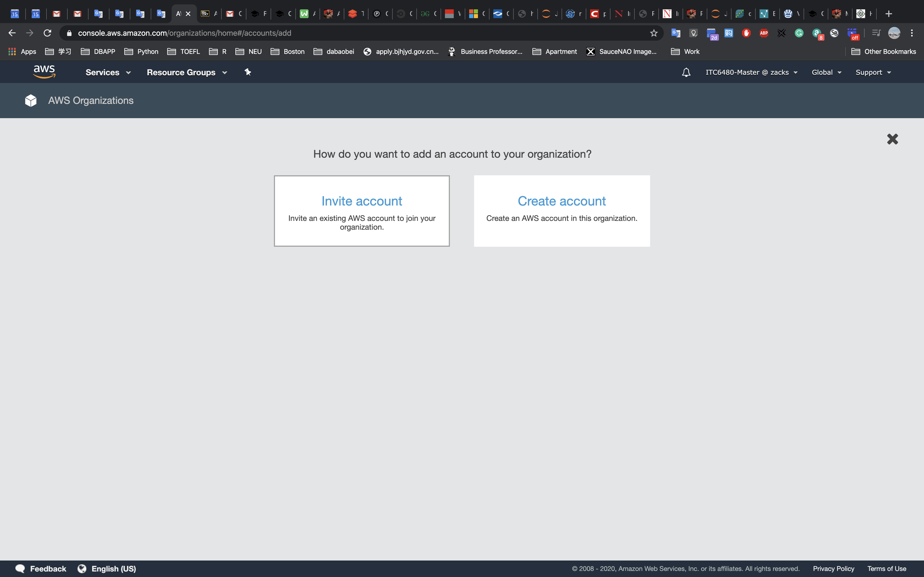This screenshot has width=924, height=577.
Task: Bookmark this page with the star icon
Action: point(654,33)
